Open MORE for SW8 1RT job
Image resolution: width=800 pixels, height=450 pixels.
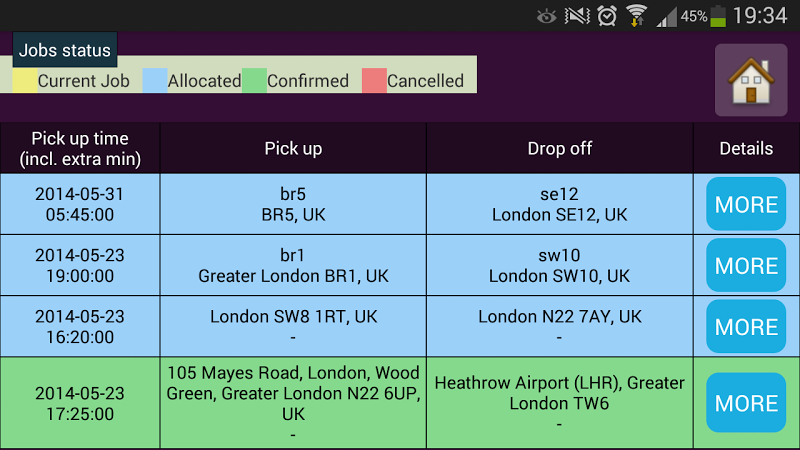pos(746,327)
